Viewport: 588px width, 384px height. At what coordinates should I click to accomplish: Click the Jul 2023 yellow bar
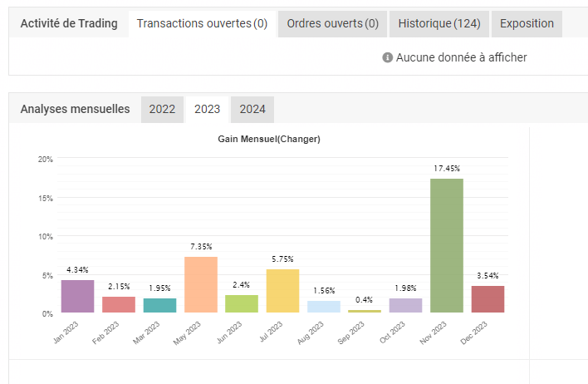coord(282,291)
